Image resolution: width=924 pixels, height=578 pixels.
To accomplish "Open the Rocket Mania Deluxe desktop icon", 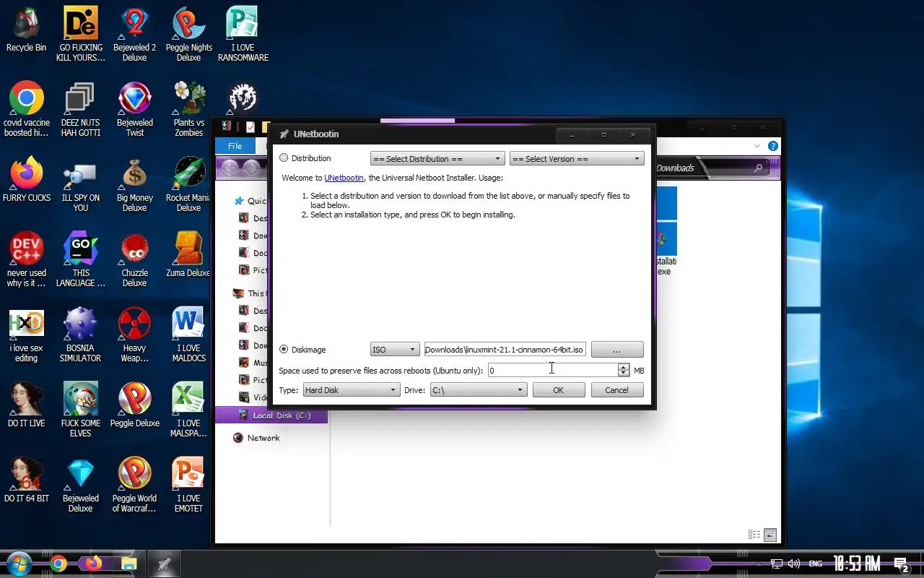I will pos(188,184).
